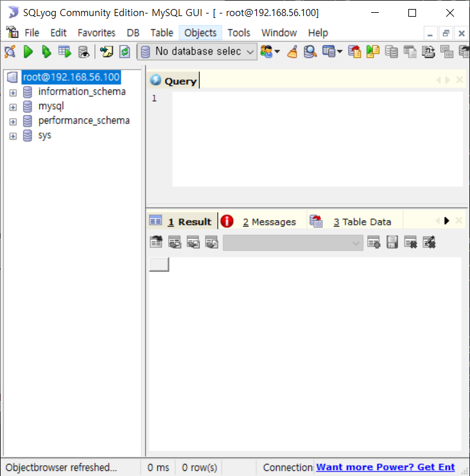
Task: Click the Execute SQL script icon
Action: click(373, 51)
